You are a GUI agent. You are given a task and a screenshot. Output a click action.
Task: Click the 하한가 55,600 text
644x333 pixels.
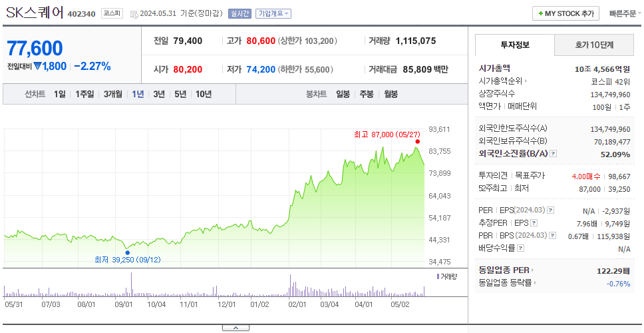(305, 69)
